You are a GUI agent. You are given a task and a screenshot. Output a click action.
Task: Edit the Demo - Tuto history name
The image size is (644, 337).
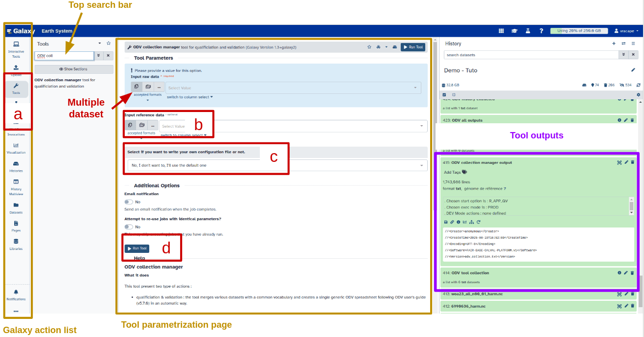633,70
